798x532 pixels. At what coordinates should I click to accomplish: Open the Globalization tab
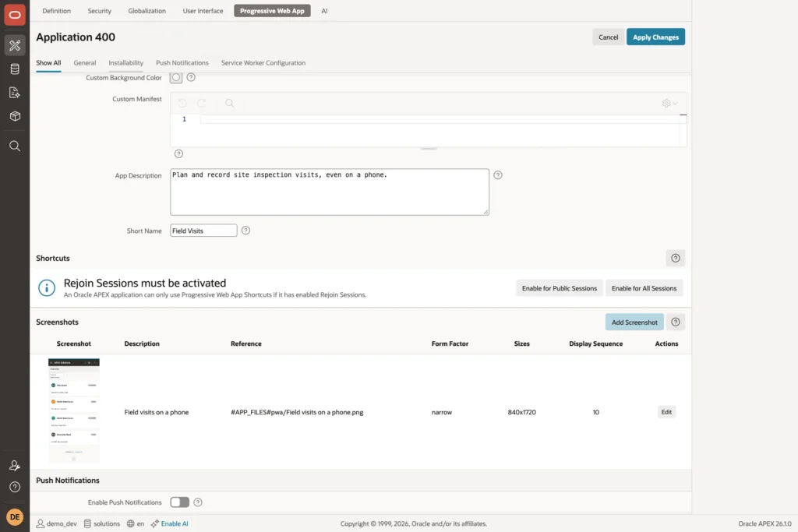tap(147, 11)
